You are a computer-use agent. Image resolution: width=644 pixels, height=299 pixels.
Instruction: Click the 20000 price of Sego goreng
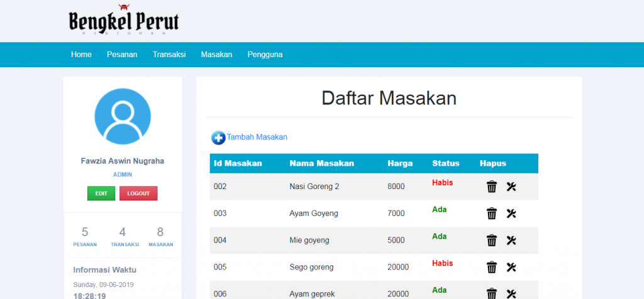tap(398, 268)
